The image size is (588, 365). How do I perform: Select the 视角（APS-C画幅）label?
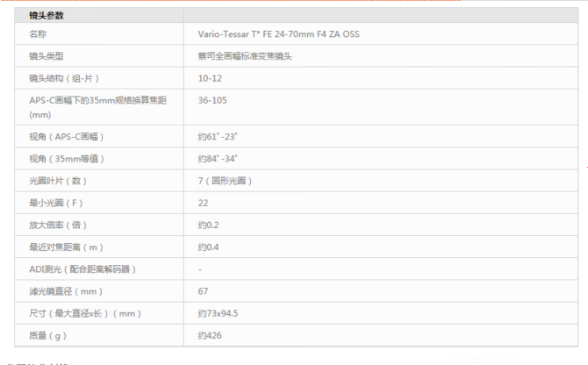[66, 136]
